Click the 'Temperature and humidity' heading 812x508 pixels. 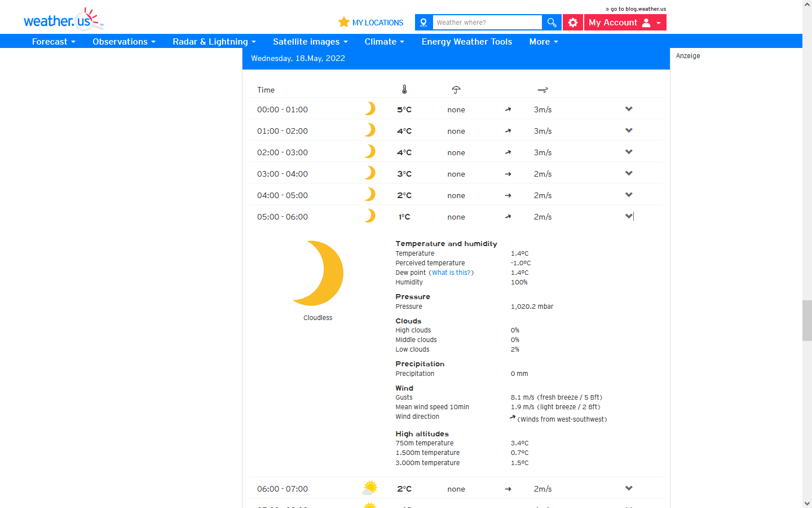pyautogui.click(x=446, y=244)
